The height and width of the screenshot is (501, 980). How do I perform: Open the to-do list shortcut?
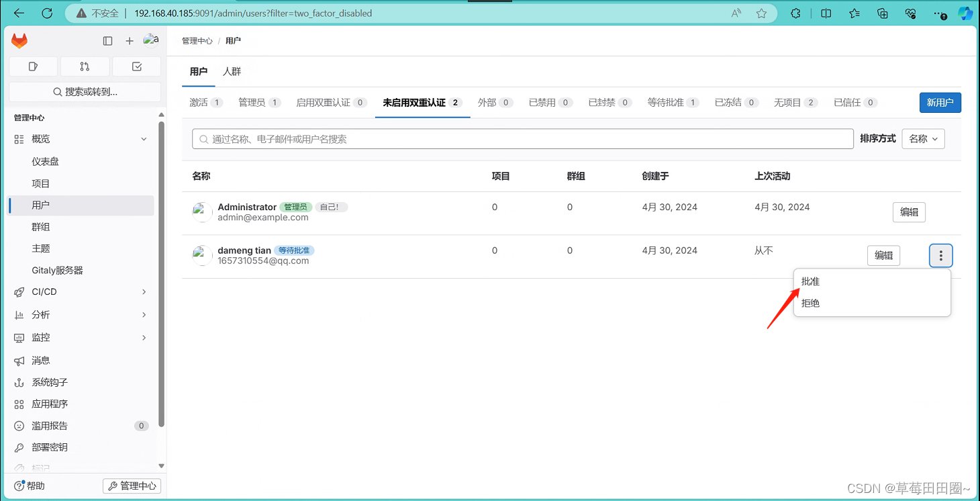(x=137, y=66)
